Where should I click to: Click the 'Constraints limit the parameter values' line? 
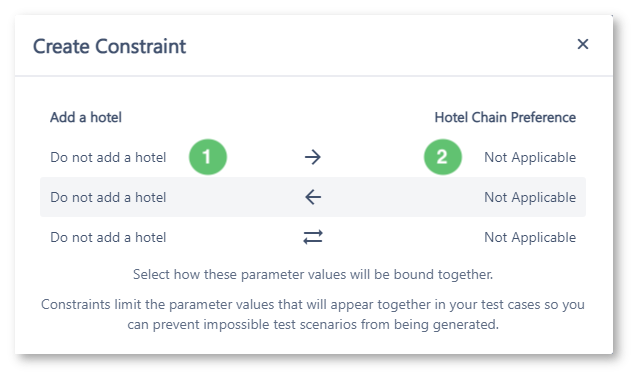[313, 305]
